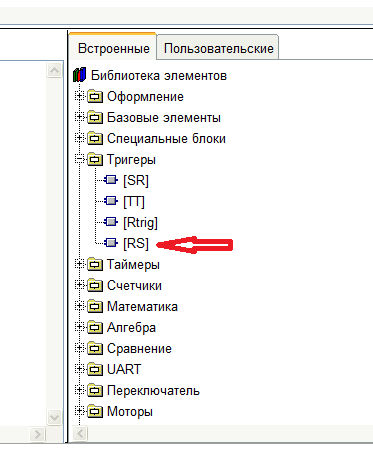
Task: Select the Переключатель row label
Action: click(153, 391)
